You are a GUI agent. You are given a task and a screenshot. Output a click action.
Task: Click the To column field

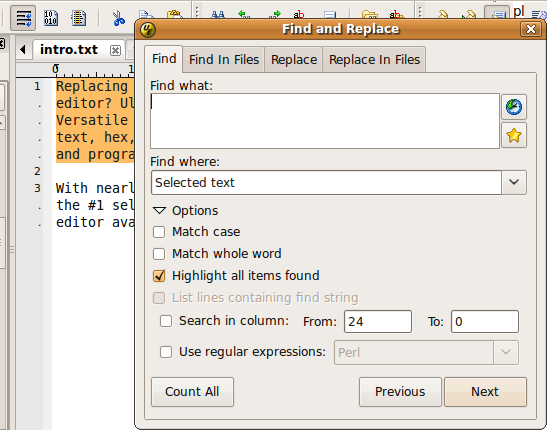tap(485, 322)
